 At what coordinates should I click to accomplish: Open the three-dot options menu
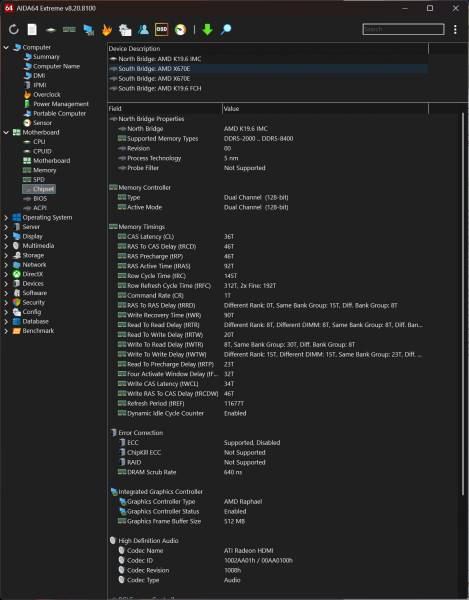tap(455, 29)
